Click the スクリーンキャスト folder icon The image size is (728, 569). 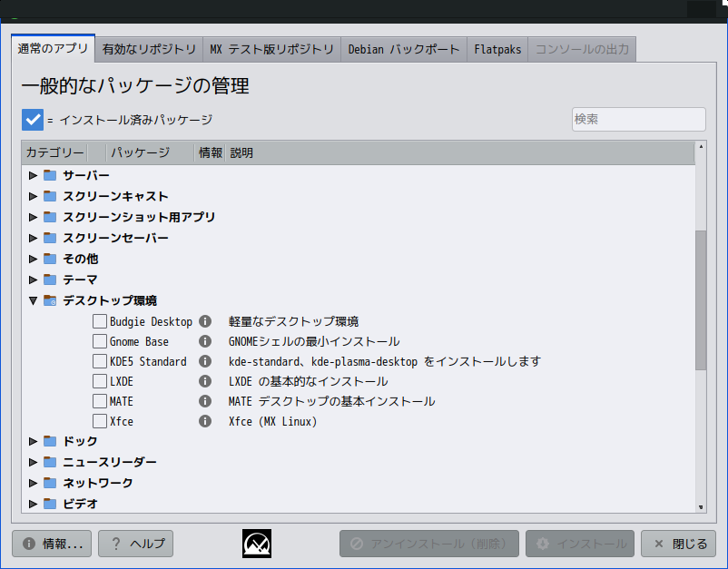click(x=50, y=196)
